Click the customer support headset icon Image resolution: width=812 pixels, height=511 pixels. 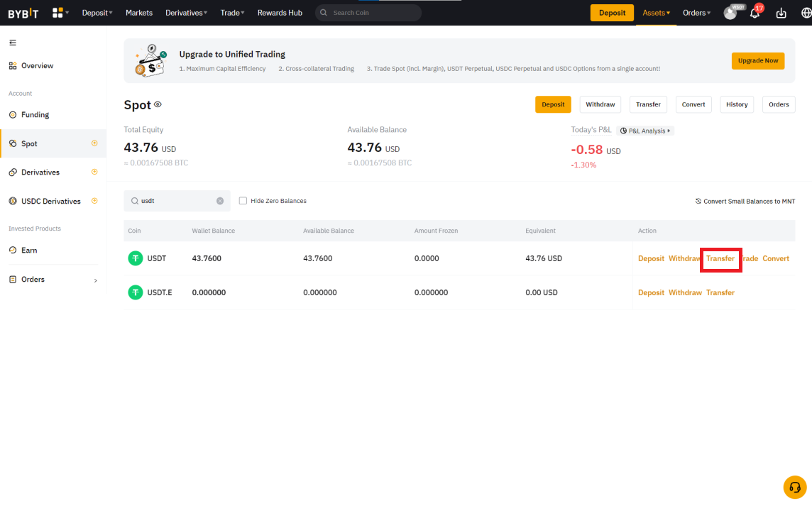(795, 487)
